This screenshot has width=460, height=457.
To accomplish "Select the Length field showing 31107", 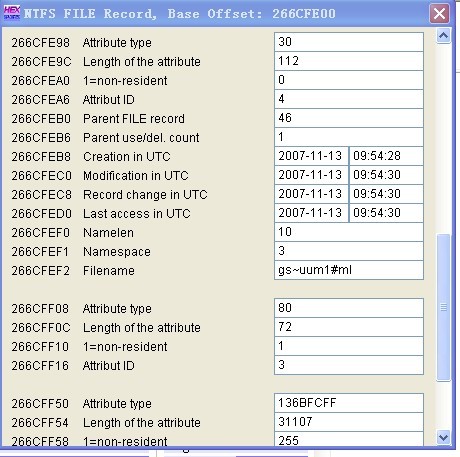I will 349,422.
